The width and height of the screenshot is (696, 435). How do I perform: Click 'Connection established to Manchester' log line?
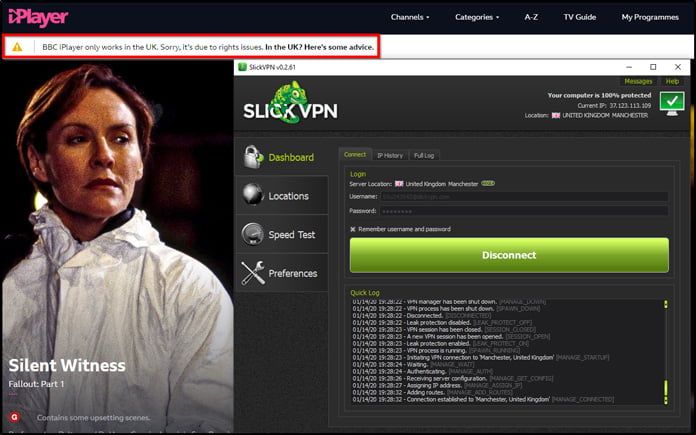pyautogui.click(x=483, y=399)
